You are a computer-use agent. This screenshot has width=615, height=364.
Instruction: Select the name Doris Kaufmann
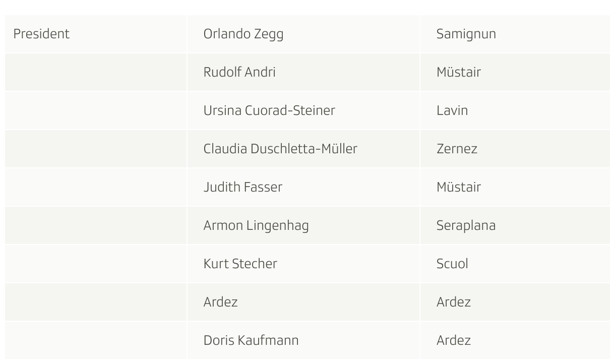251,340
